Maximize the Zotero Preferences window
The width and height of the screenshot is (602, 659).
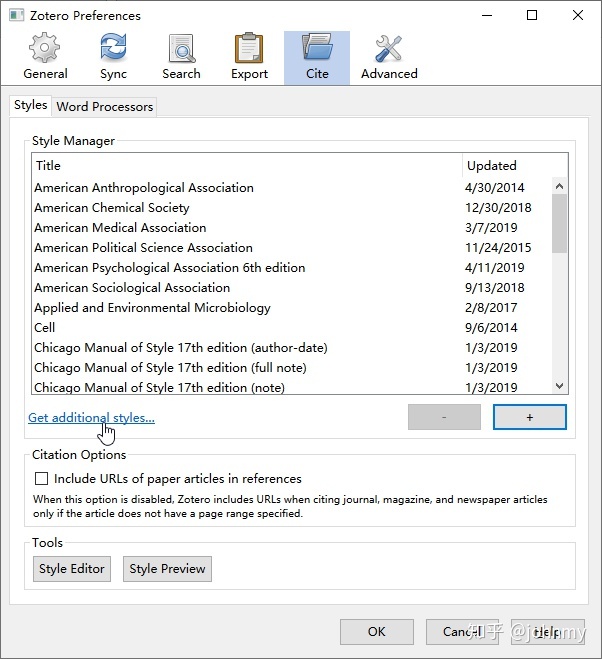pos(532,15)
